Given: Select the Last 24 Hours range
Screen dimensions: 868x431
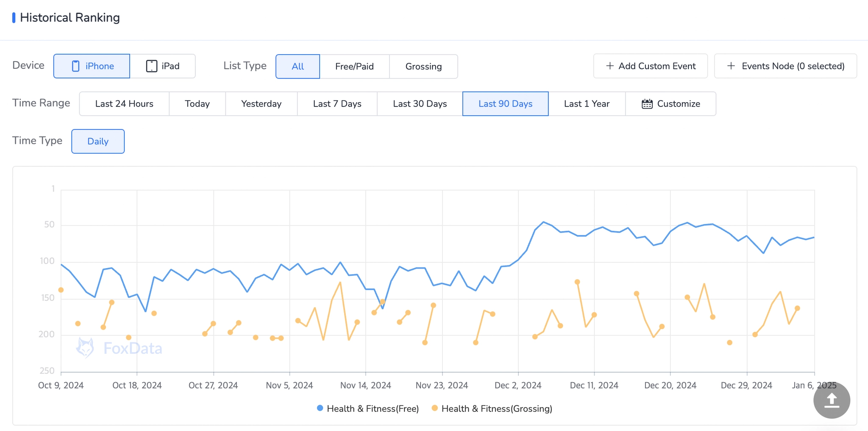Looking at the screenshot, I should (124, 104).
